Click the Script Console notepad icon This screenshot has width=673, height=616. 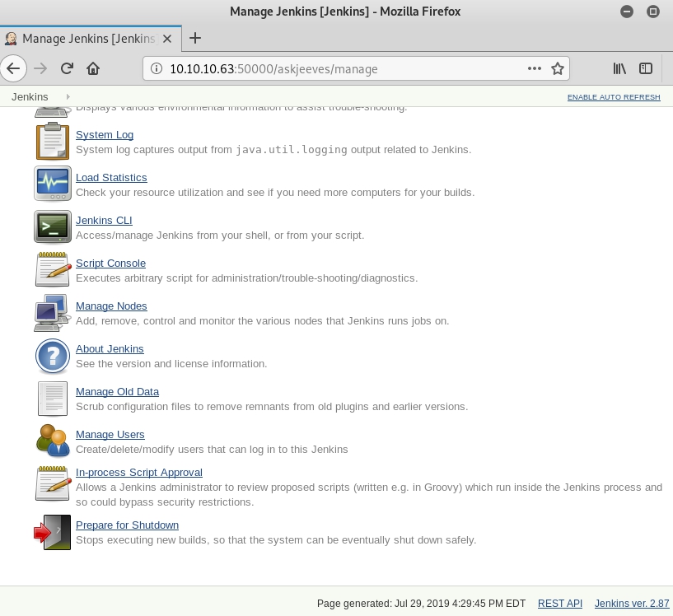[x=53, y=269]
